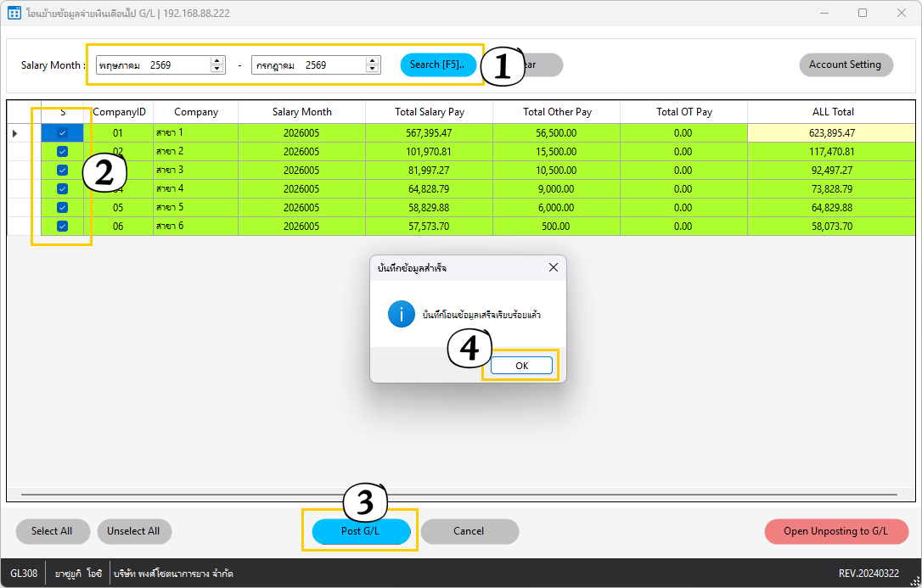Click the Salary Month column header
Image resolution: width=922 pixels, height=588 pixels.
[301, 112]
